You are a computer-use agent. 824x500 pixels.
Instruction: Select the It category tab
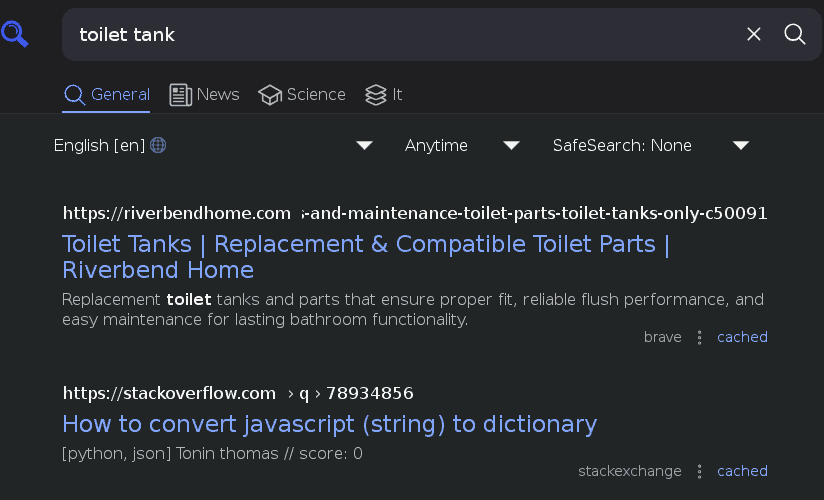point(384,95)
